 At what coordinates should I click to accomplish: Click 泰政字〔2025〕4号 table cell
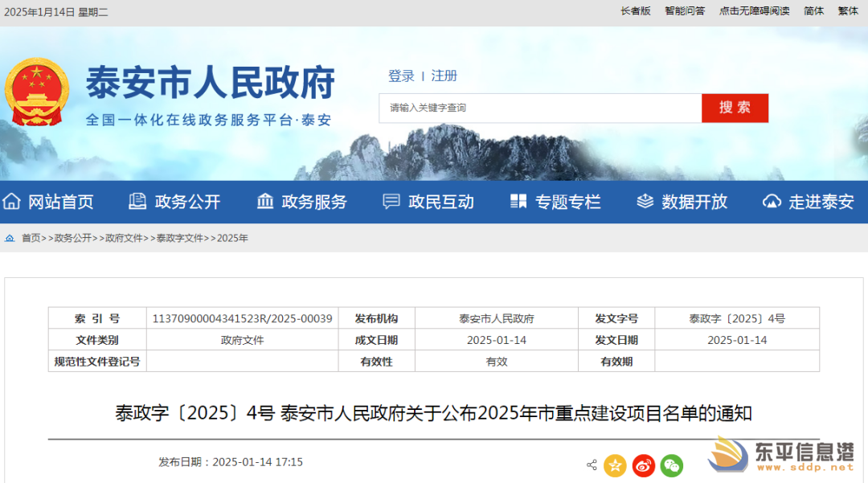point(737,319)
